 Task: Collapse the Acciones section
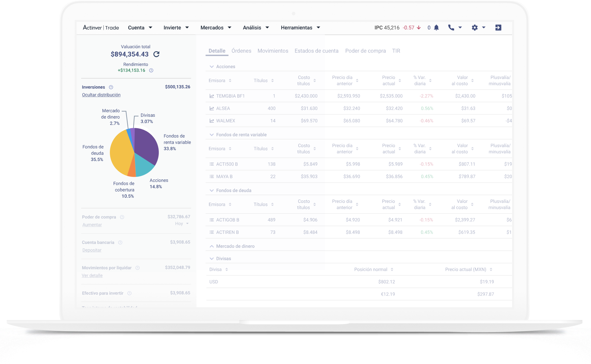[x=212, y=66]
